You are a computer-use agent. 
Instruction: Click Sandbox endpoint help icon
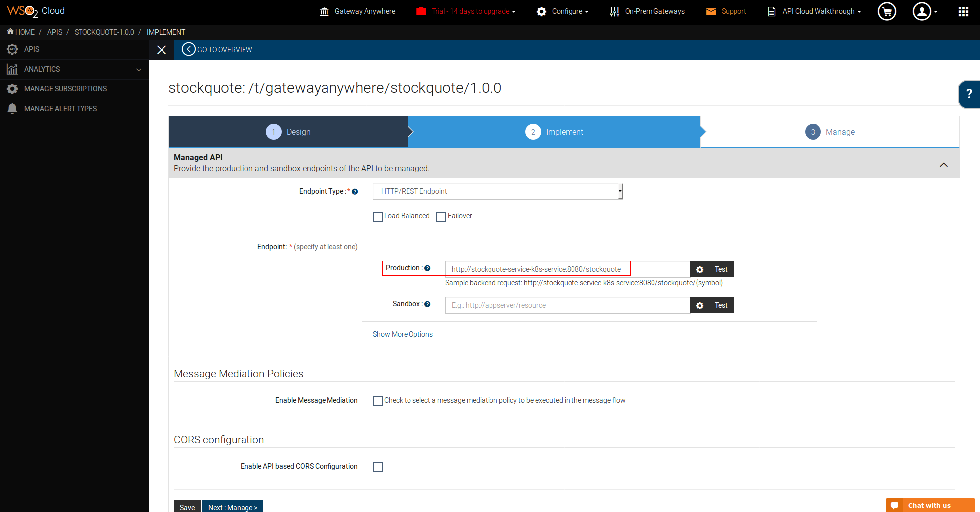427,304
